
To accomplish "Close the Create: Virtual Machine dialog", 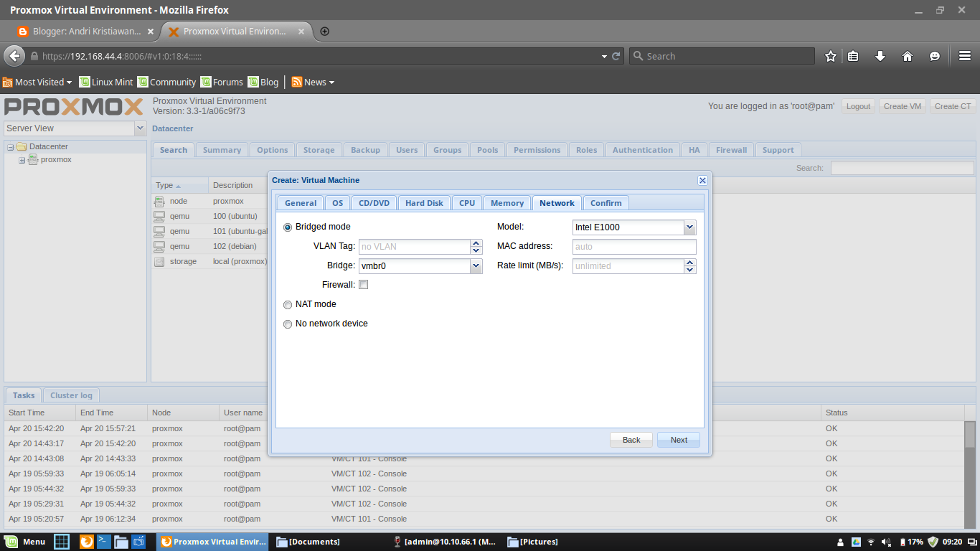I will [702, 180].
